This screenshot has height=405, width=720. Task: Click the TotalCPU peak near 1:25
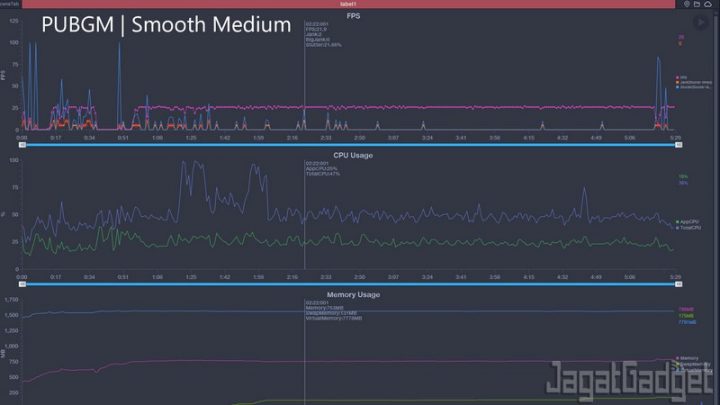[x=197, y=162]
